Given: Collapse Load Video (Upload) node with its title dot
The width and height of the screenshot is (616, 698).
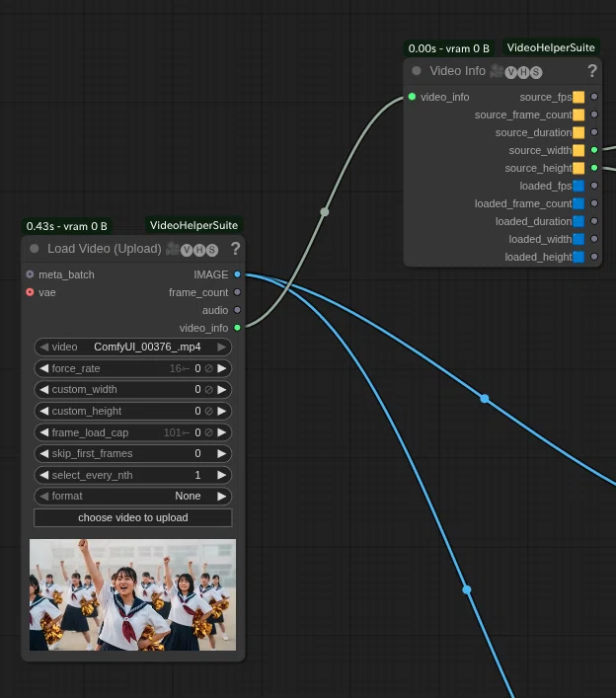Looking at the screenshot, I should (35, 249).
